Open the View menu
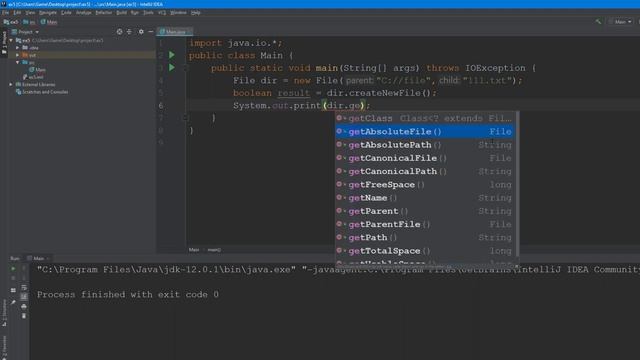Screen dimensions: 640x360 [x=30, y=13]
